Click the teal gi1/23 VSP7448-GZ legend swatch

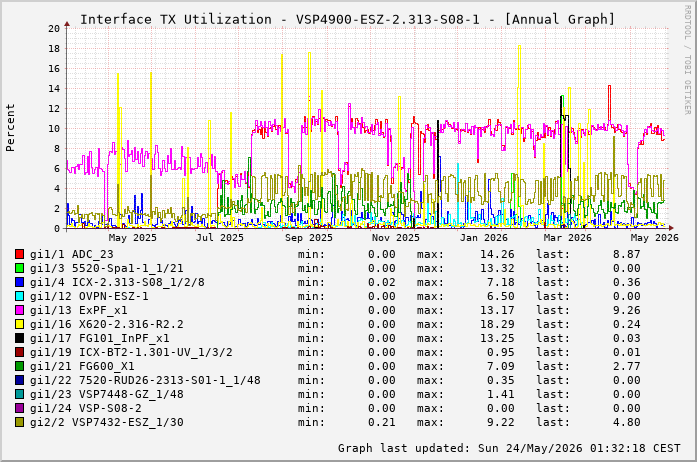19,394
